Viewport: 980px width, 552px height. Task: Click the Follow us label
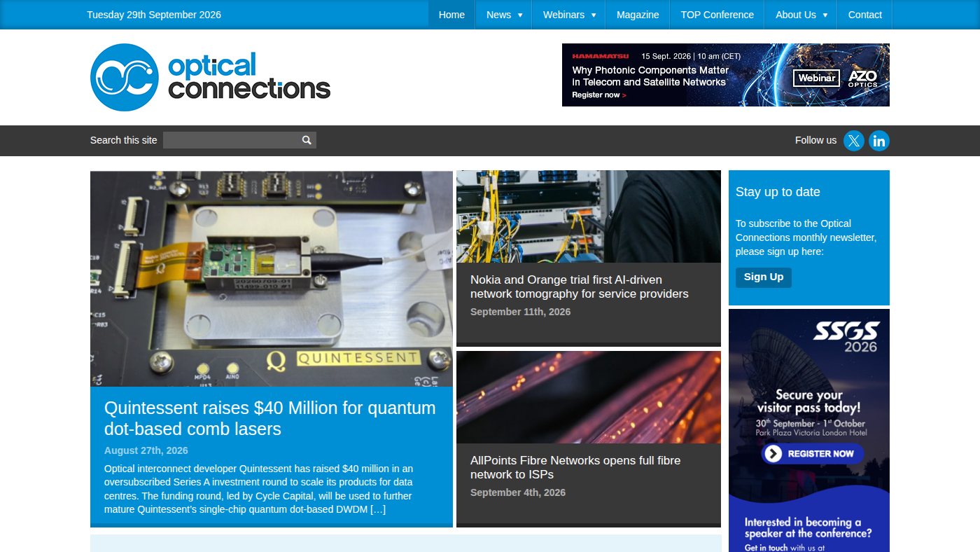[815, 140]
